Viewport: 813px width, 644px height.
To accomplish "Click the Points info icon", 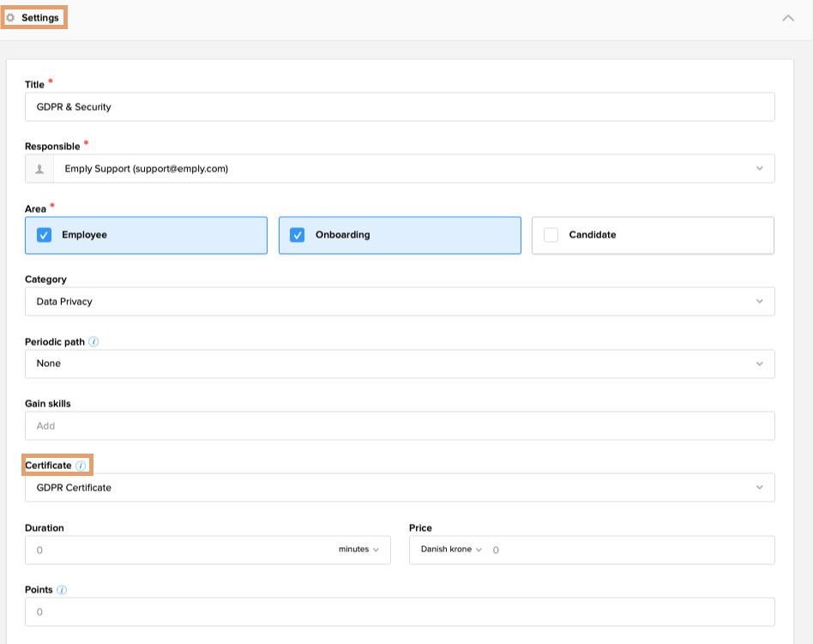I will point(62,590).
